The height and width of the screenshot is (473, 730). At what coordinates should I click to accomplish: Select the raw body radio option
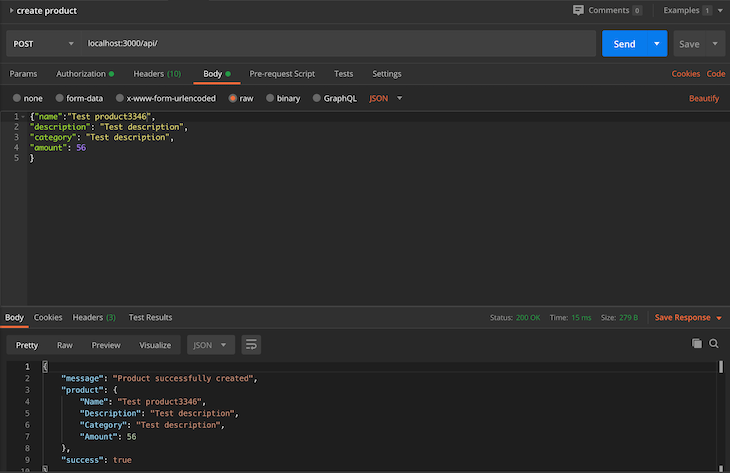pyautogui.click(x=233, y=98)
